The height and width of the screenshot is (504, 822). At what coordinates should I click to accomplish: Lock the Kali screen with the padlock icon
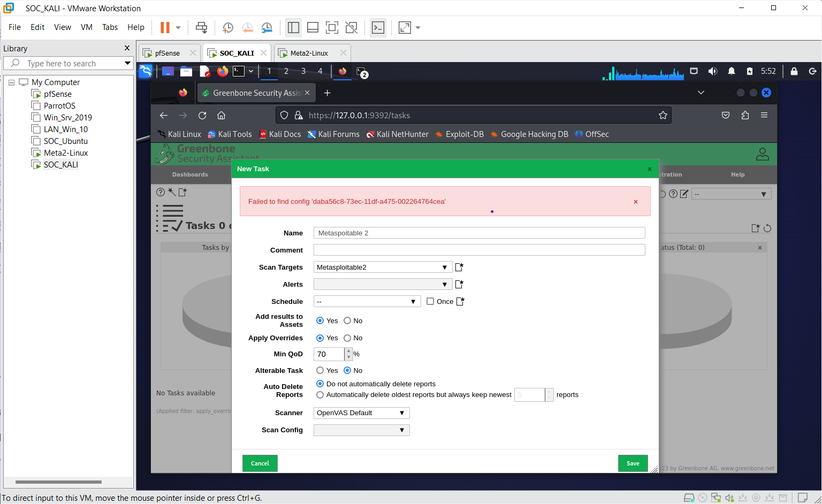(794, 71)
